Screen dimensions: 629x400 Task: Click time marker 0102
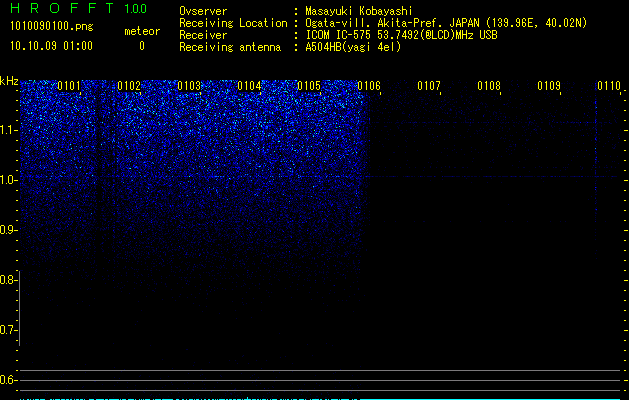click(129, 86)
